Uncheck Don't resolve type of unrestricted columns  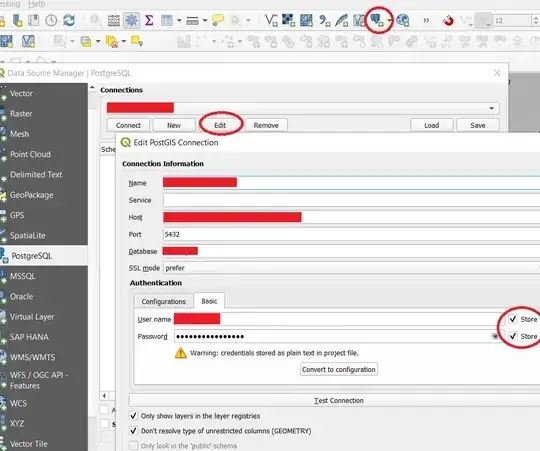[133, 431]
